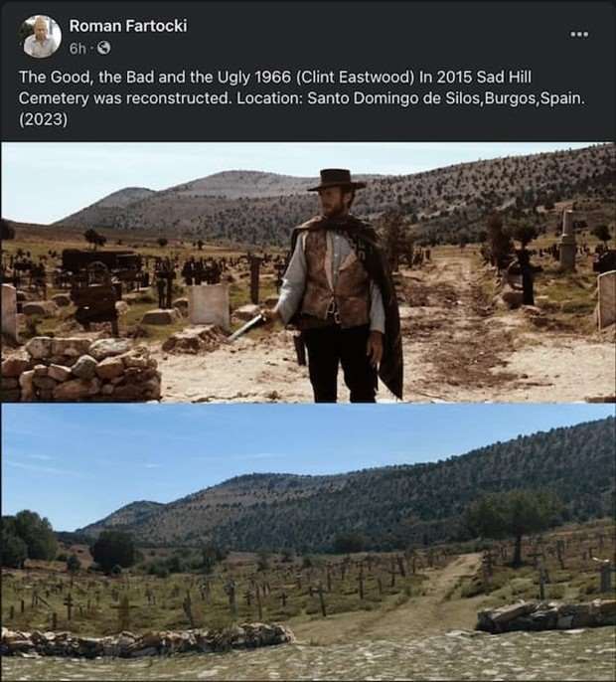Click the tall stone monument in the top photo

tap(567, 239)
